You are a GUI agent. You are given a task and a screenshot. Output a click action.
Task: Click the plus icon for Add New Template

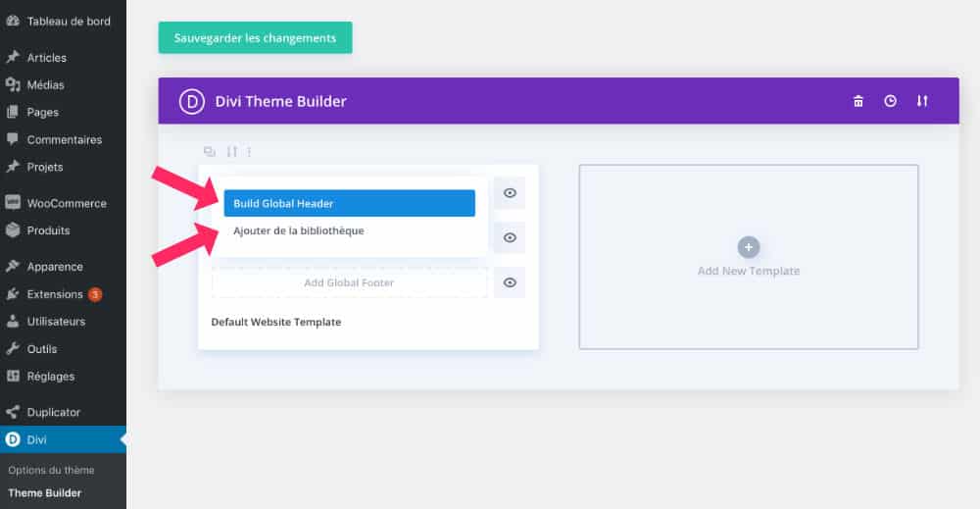748,247
